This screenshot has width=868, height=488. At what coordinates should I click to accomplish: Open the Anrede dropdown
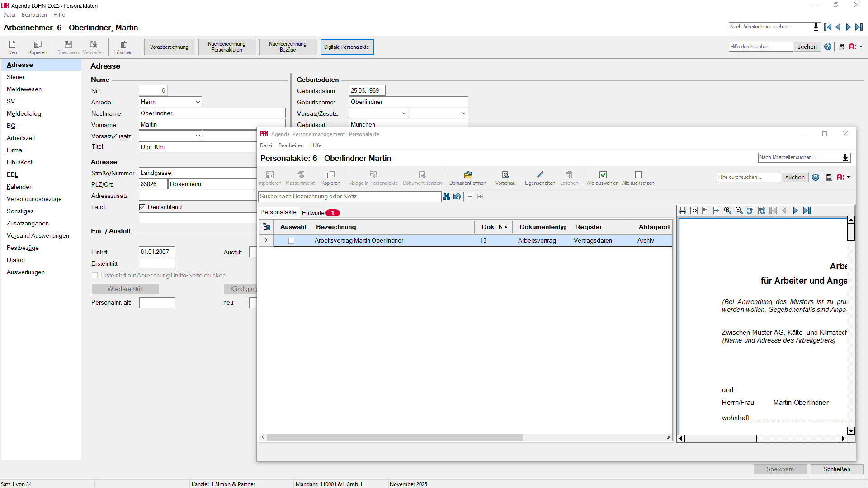click(198, 102)
